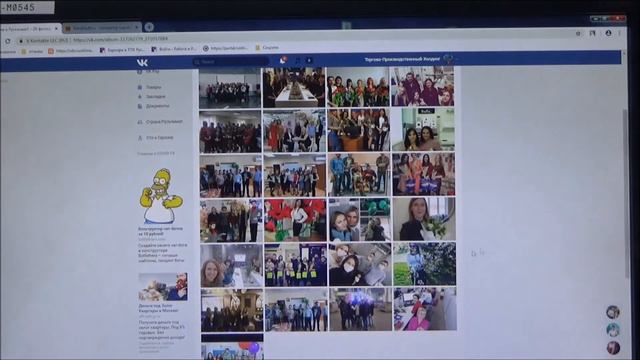
Task: Open a new browser tab with the plus button
Action: pos(149,27)
